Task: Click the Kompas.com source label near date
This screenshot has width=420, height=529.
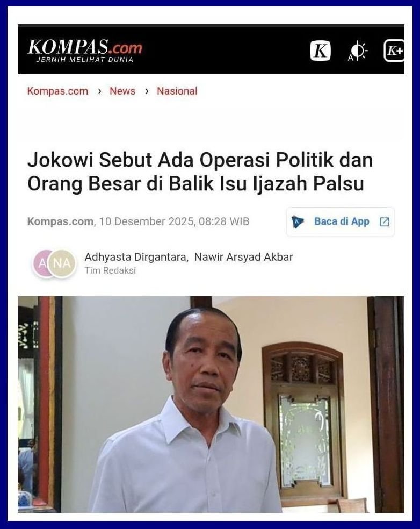Action: pyautogui.click(x=60, y=221)
